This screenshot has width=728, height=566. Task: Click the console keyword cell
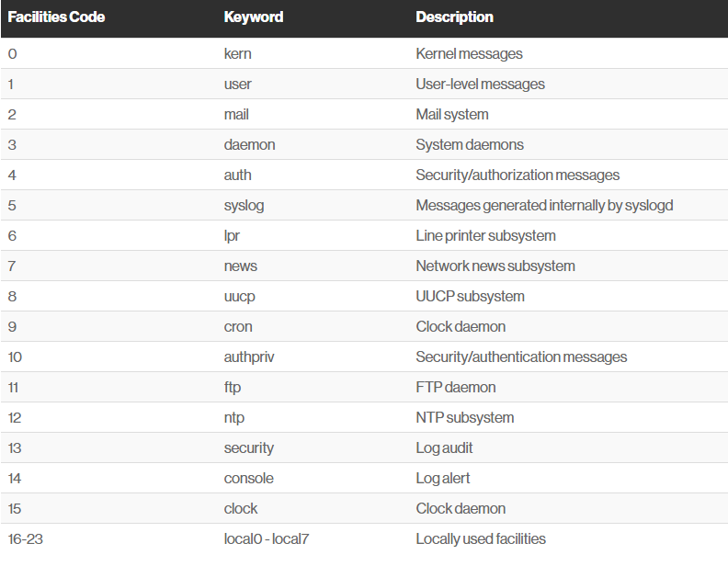tap(249, 478)
